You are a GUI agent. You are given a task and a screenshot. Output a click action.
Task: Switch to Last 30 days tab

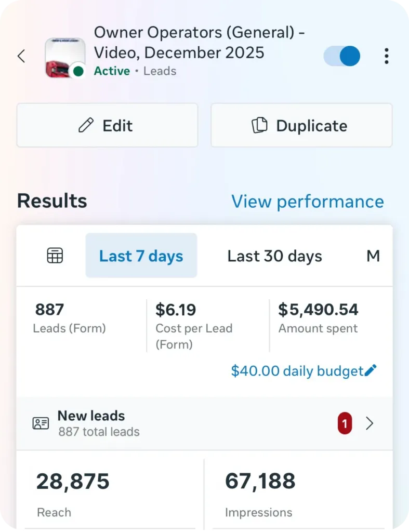click(274, 256)
